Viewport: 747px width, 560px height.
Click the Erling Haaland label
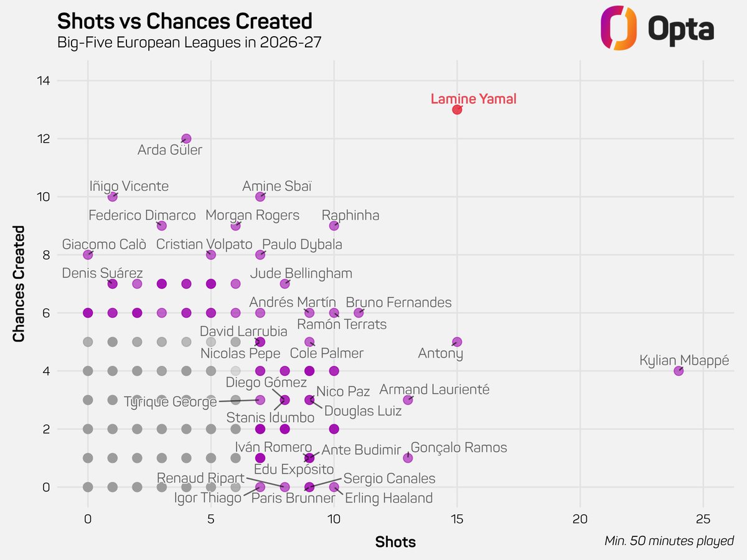point(388,498)
